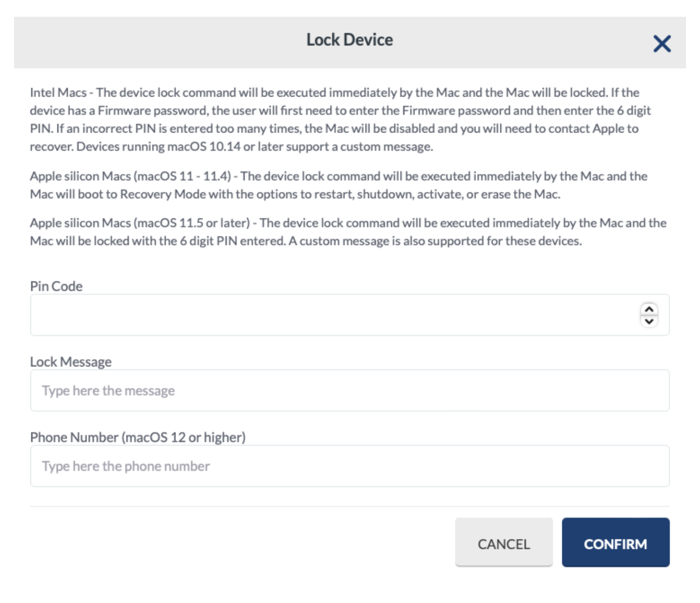Focus the Pin Code input field
The height and width of the screenshot is (603, 700).
click(327, 315)
